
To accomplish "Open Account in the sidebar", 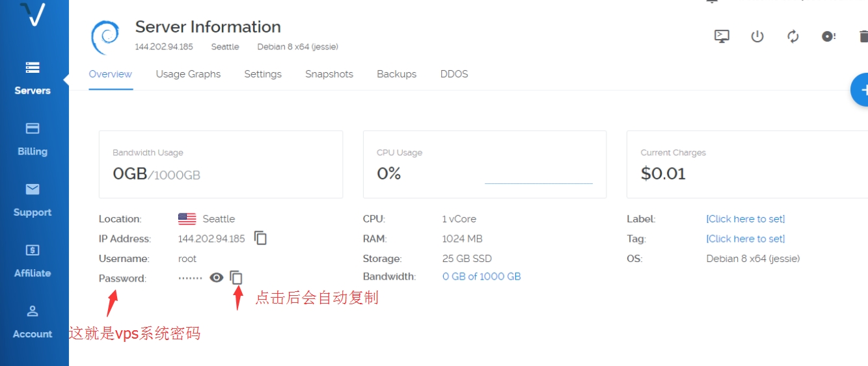I will [33, 321].
